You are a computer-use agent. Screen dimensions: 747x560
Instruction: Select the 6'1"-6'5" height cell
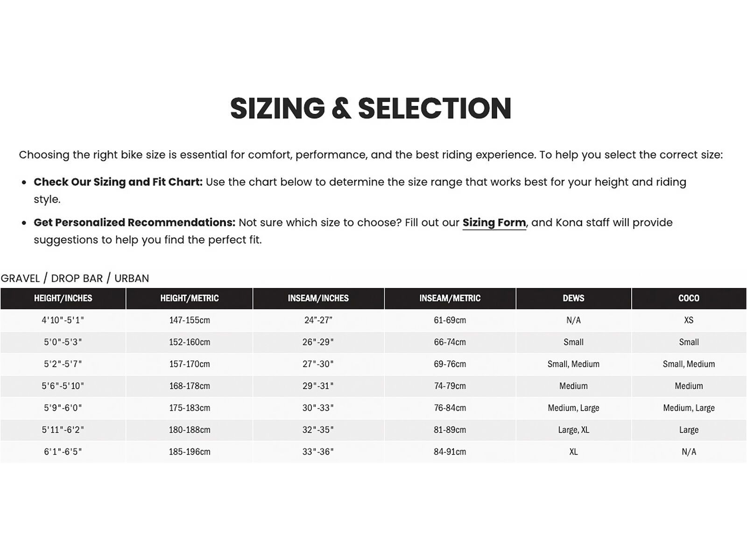click(63, 452)
